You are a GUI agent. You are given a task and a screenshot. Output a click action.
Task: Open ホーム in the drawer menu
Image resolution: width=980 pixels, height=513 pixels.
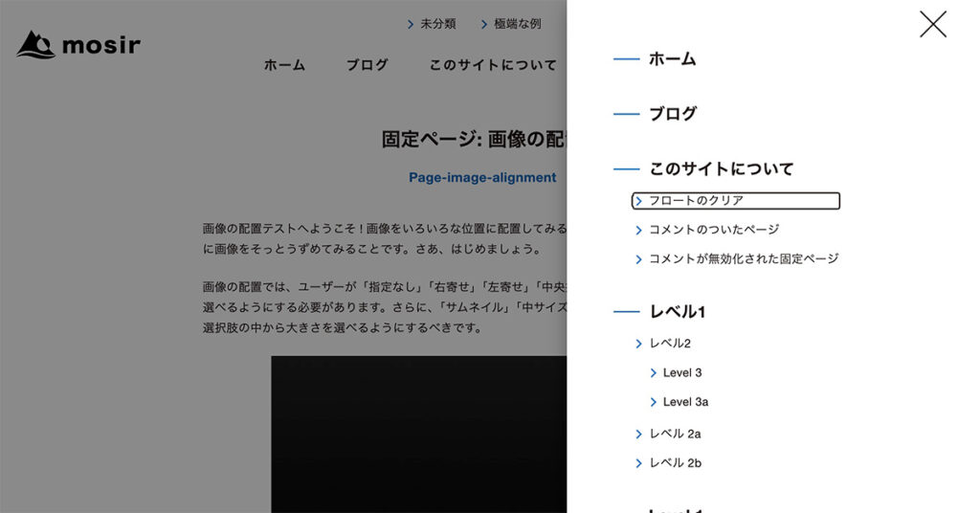click(672, 59)
